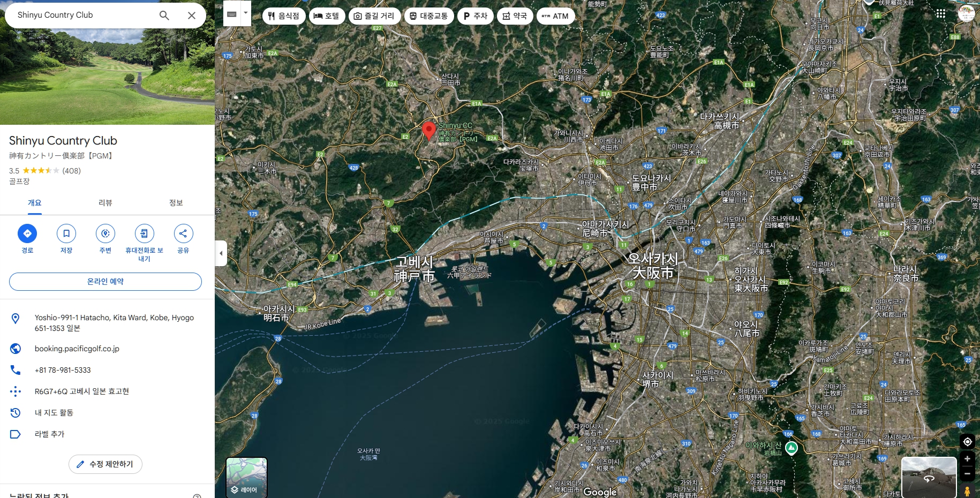This screenshot has width=980, height=498.
Task: Filter by 호텔 hotels chip
Action: tap(327, 16)
